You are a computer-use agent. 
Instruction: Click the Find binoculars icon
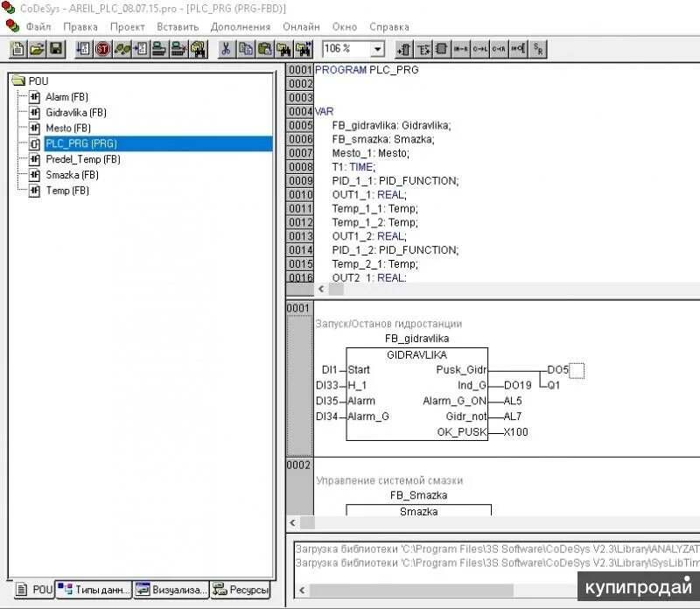pyautogui.click(x=283, y=49)
